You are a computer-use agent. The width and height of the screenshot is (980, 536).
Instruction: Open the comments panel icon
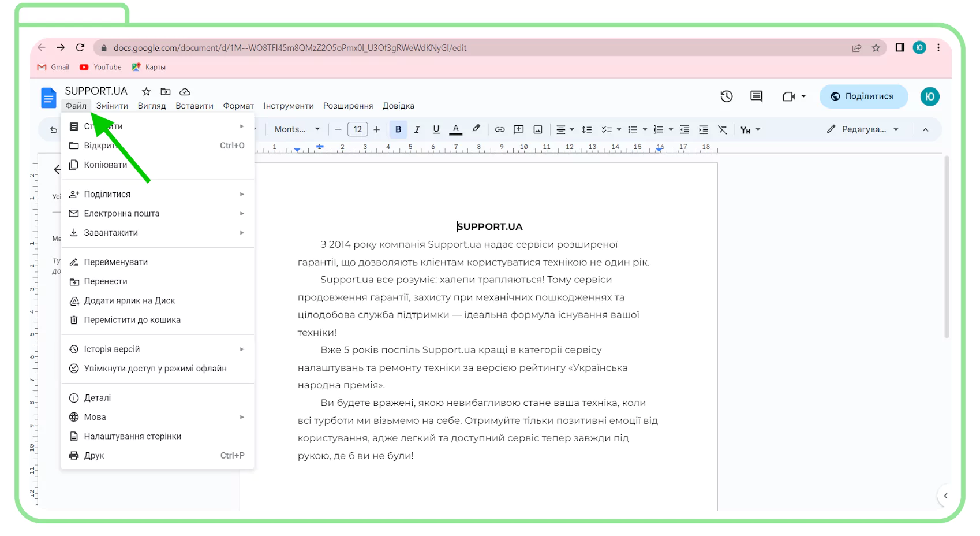point(756,96)
